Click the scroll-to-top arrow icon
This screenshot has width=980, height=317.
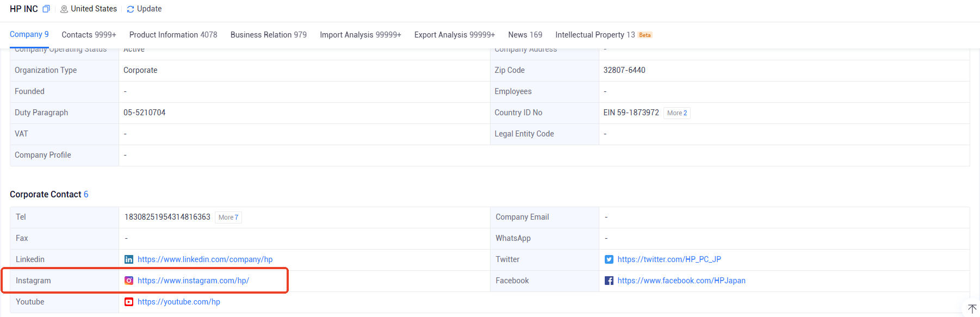click(972, 309)
